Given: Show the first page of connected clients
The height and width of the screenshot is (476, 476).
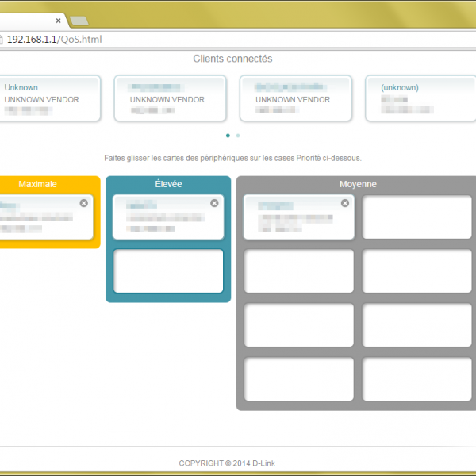Looking at the screenshot, I should click(228, 136).
